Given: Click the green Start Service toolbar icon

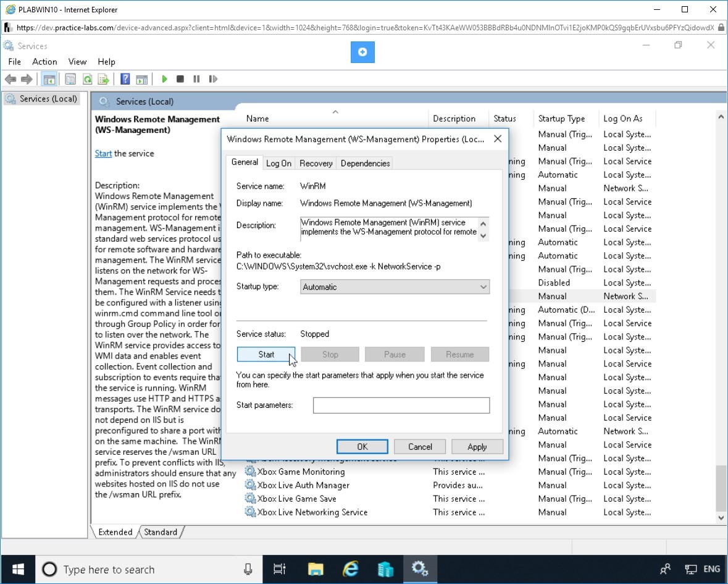Looking at the screenshot, I should [x=164, y=79].
